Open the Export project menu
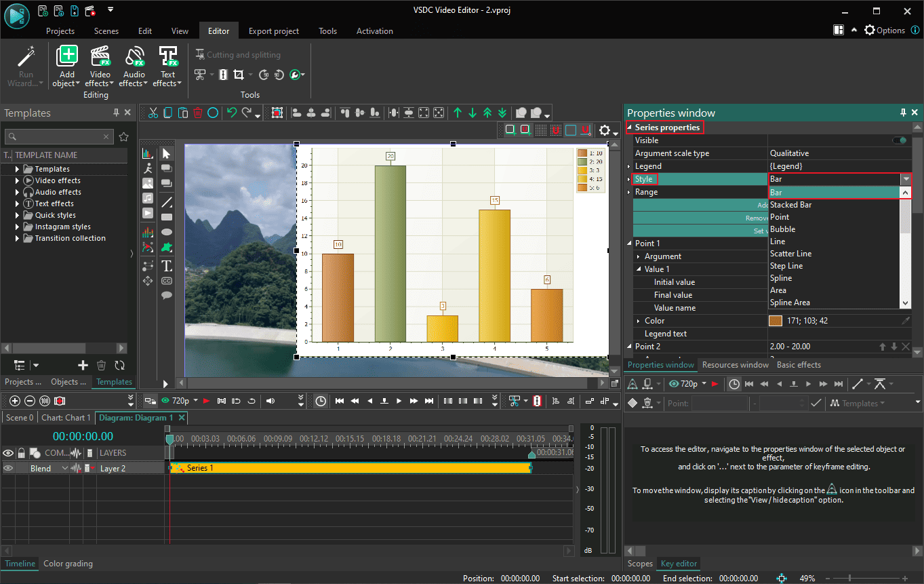Image resolution: width=924 pixels, height=584 pixels. pos(273,31)
